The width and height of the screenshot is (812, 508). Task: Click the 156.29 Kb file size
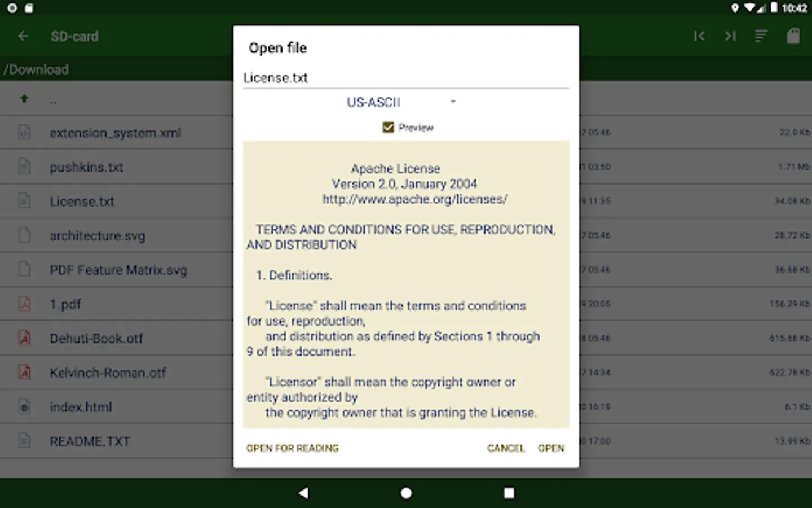(790, 304)
